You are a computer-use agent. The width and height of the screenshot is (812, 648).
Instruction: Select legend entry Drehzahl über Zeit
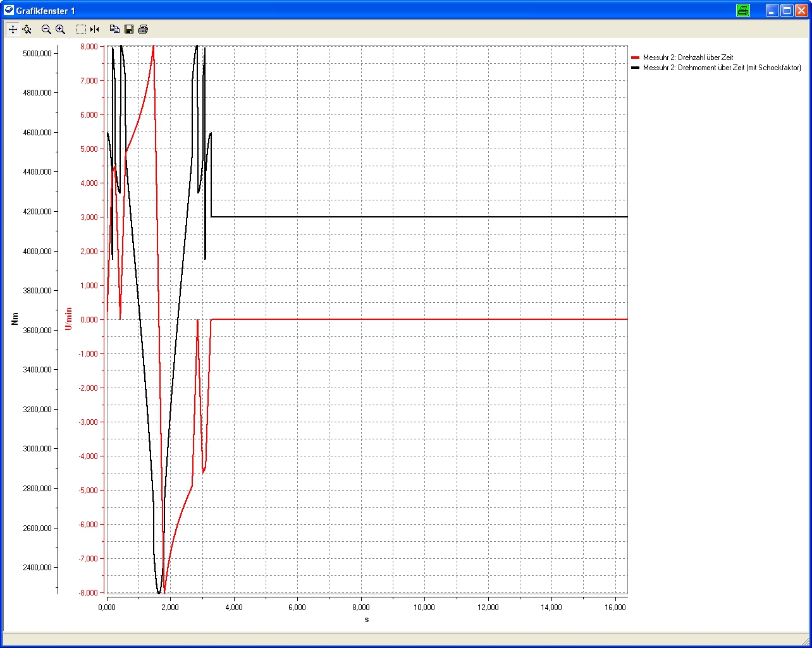tap(688, 58)
